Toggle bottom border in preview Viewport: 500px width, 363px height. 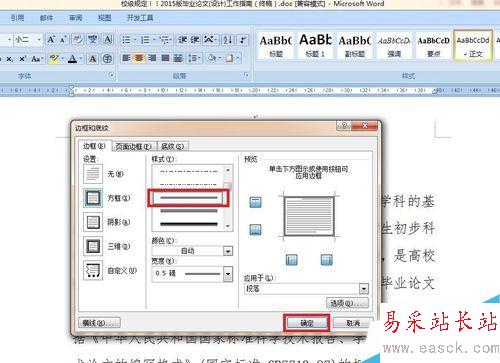click(x=256, y=229)
